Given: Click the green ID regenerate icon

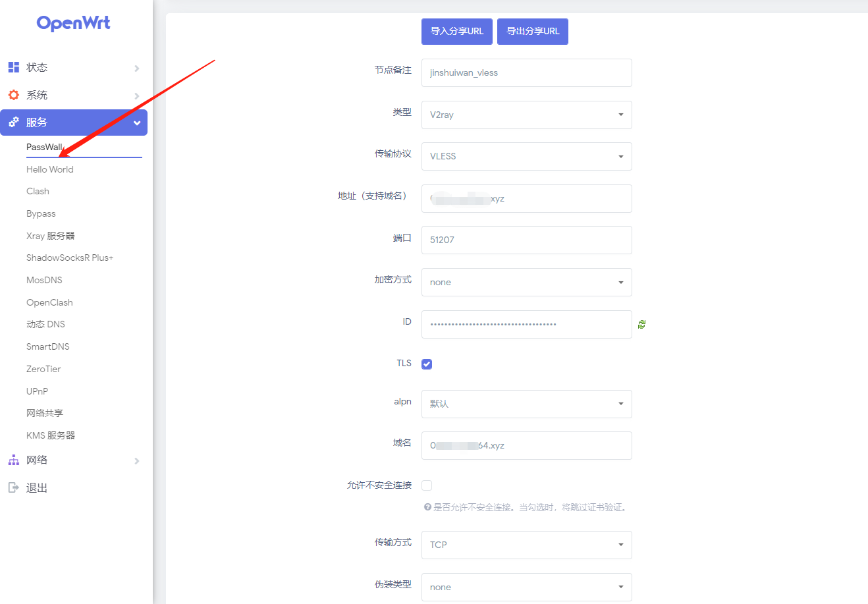Looking at the screenshot, I should coord(641,324).
